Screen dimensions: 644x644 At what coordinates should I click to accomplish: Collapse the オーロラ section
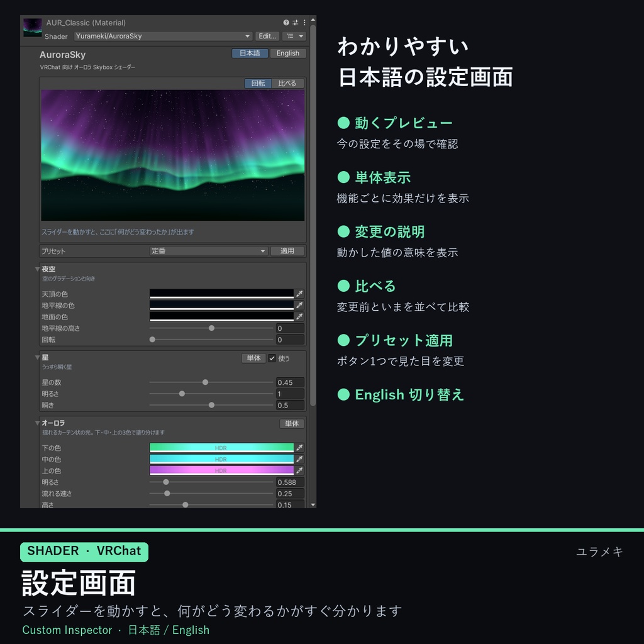tap(37, 423)
